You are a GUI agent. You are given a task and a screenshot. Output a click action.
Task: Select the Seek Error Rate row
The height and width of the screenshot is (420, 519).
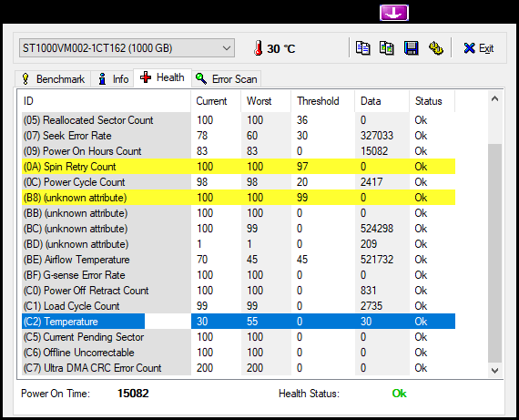(x=239, y=136)
